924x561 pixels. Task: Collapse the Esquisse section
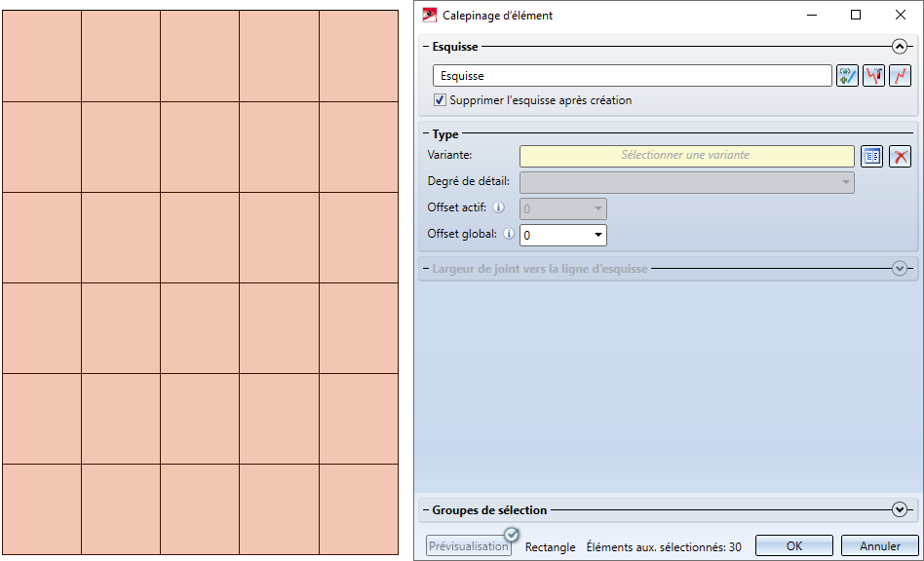pyautogui.click(x=900, y=47)
